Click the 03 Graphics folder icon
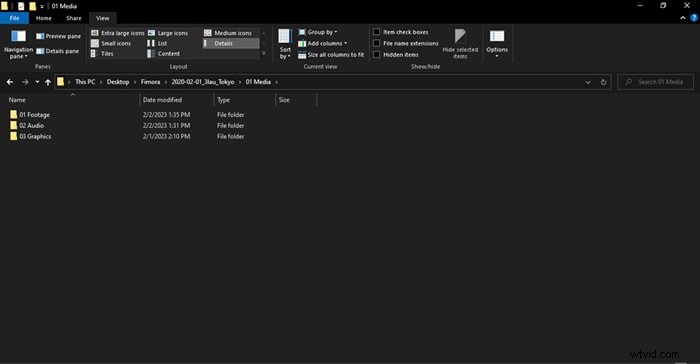Screen dimensions: 700x364 [x=13, y=136]
